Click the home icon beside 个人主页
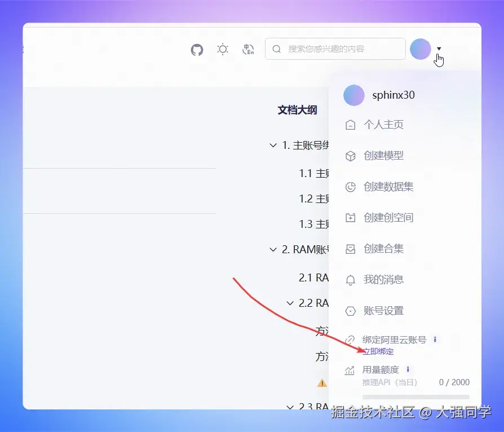The height and width of the screenshot is (432, 504). coord(350,125)
